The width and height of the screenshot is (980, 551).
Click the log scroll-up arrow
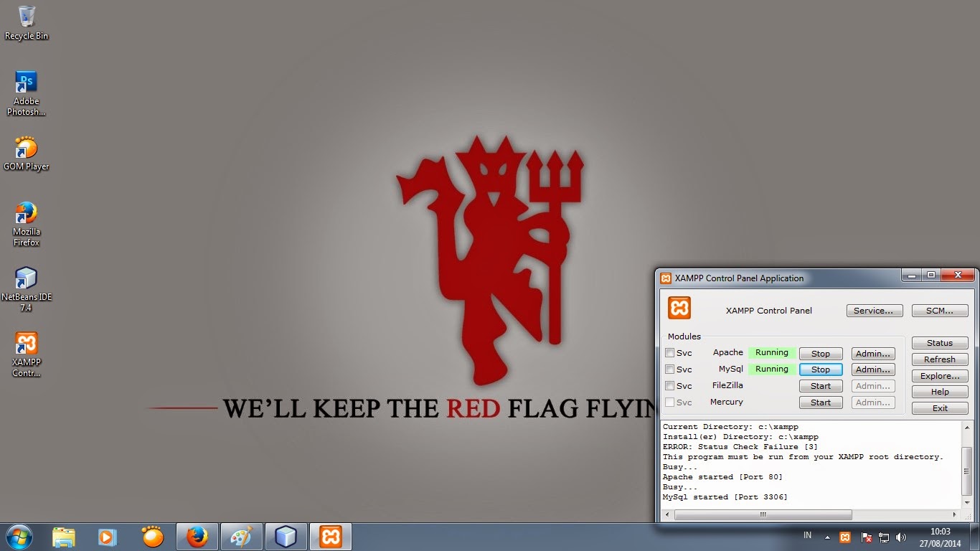point(967,428)
